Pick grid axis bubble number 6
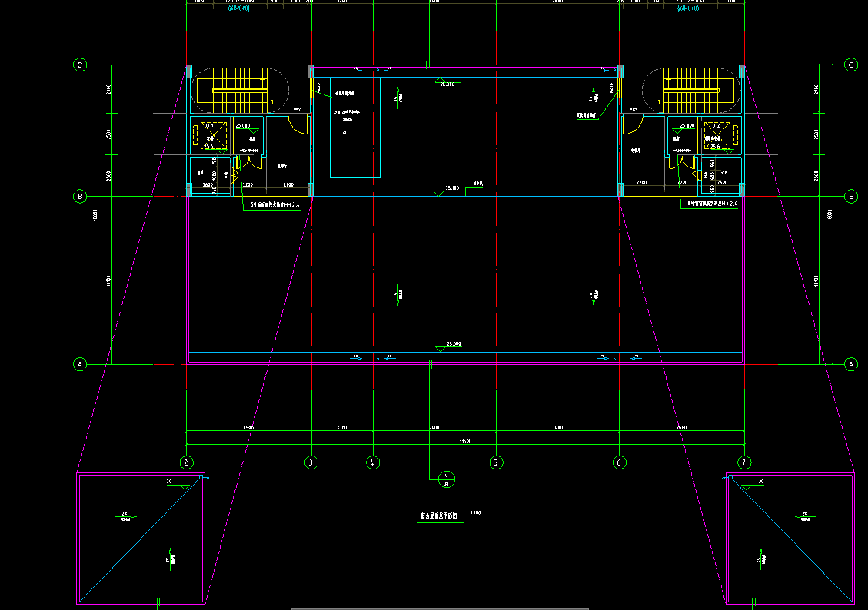The width and height of the screenshot is (868, 610). 620,462
